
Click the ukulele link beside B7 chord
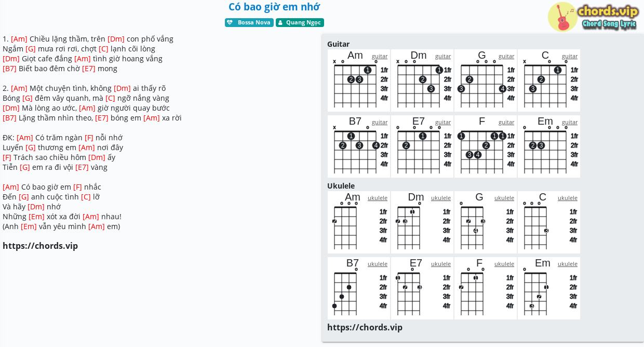coord(378,264)
